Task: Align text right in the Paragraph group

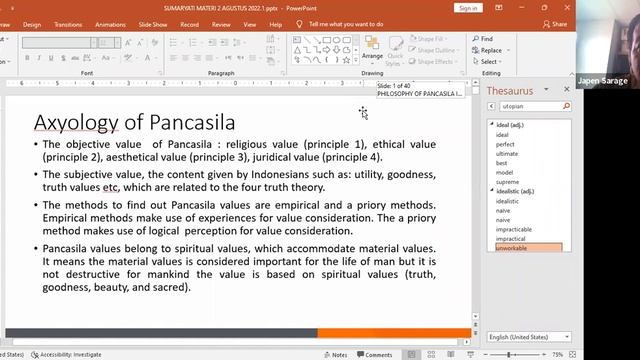Action: (x=197, y=58)
